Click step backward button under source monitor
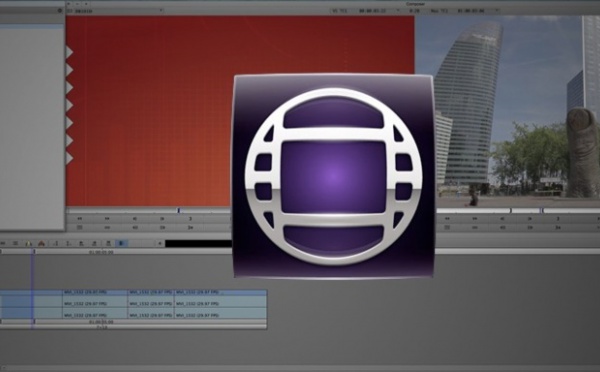 coord(135,219)
